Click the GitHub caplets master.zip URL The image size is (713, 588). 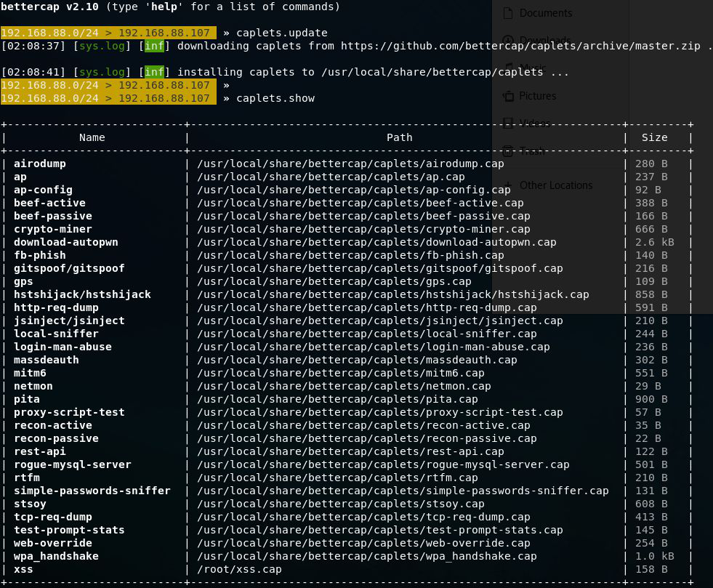[520, 46]
